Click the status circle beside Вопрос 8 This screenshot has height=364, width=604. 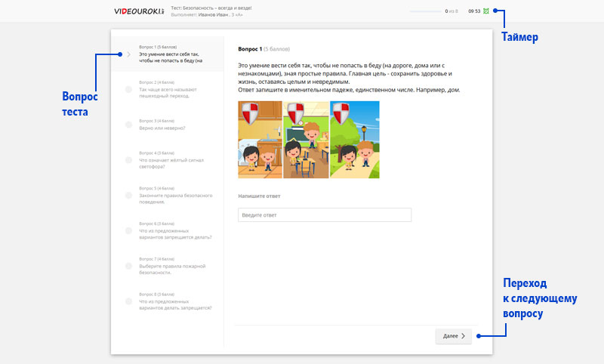point(128,301)
